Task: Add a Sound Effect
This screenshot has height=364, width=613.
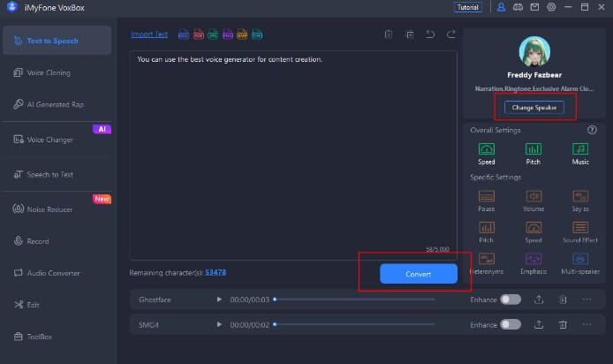Action: (580, 232)
